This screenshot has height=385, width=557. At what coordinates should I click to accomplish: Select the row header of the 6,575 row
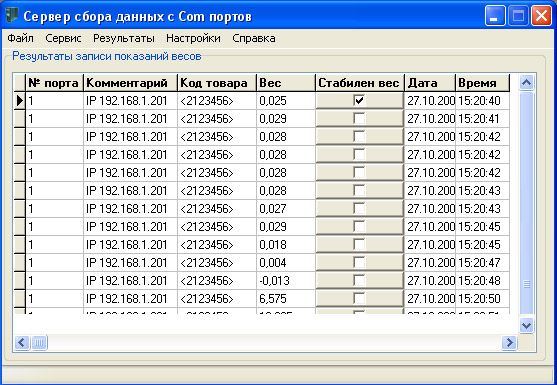(x=20, y=299)
